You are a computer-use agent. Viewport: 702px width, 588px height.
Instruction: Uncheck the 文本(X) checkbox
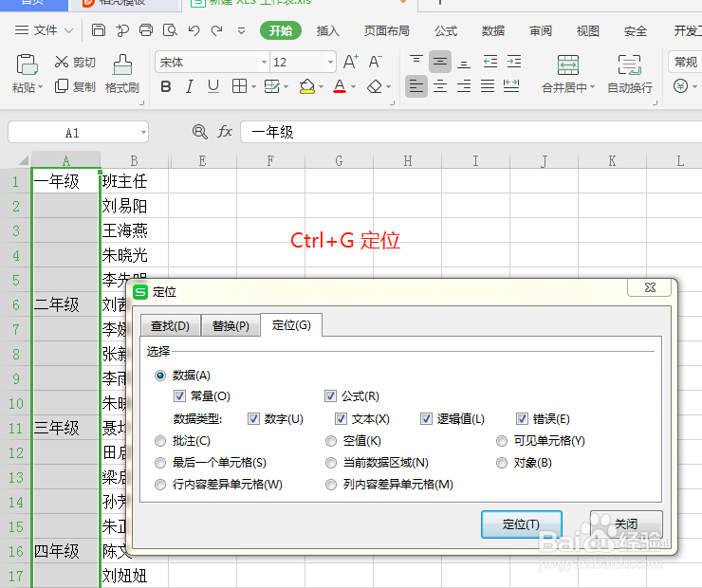(x=341, y=419)
